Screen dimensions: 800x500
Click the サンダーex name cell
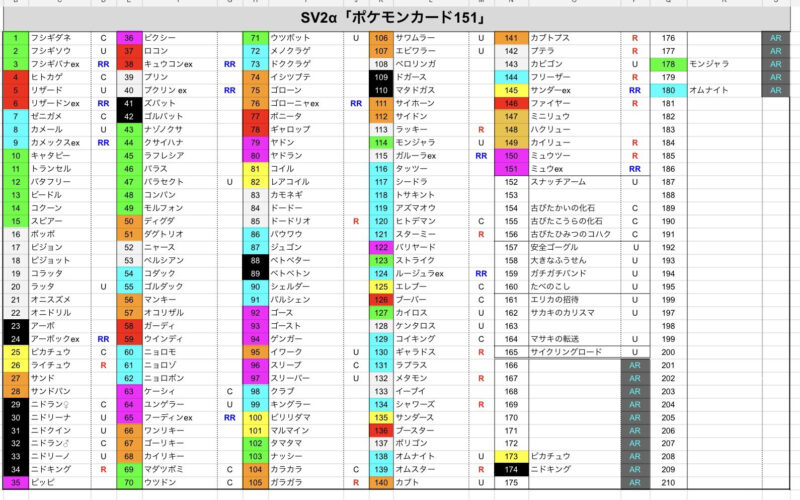574,90
